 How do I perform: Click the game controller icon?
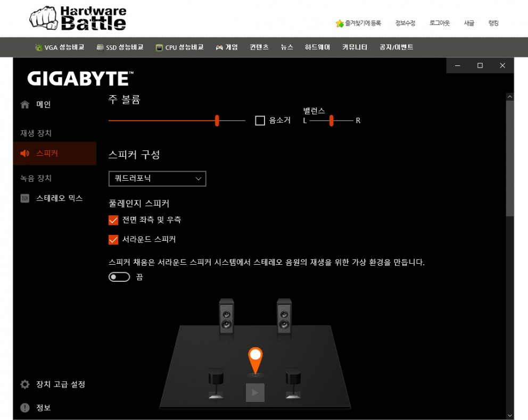tap(219, 47)
